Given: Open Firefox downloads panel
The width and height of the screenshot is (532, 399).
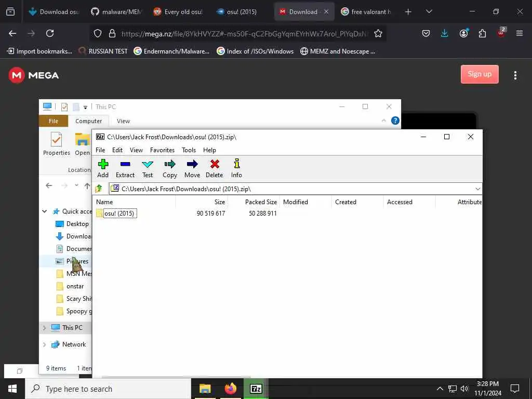Looking at the screenshot, I should point(445,33).
